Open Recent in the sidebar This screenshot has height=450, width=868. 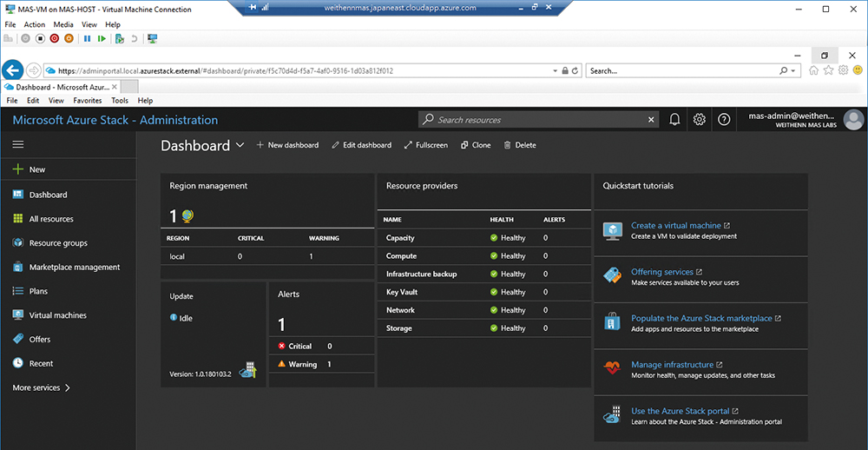click(x=68, y=363)
